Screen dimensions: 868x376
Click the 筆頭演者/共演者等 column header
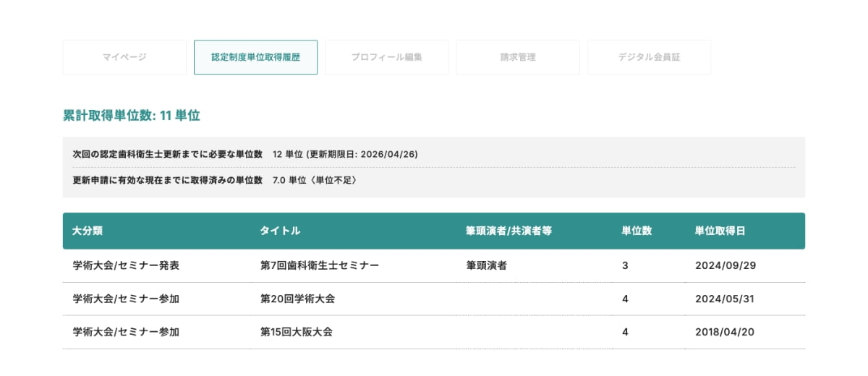(x=509, y=231)
